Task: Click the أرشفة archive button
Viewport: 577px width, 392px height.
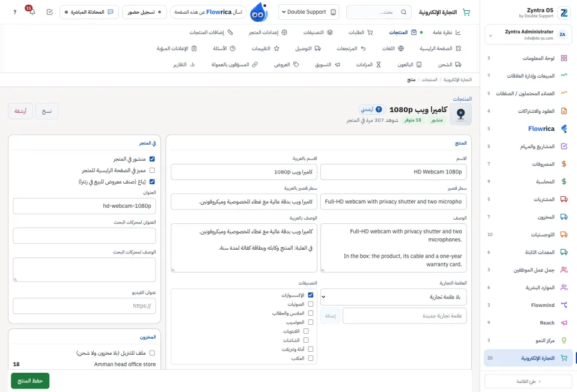Action: tap(20, 111)
